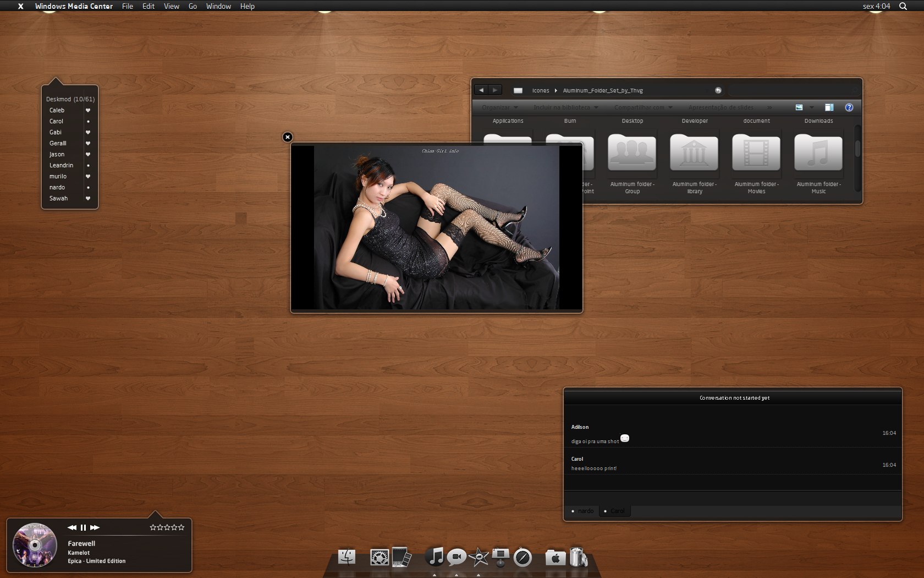Skip to next track in player
Screen dimensions: 924x578
[x=95, y=527]
